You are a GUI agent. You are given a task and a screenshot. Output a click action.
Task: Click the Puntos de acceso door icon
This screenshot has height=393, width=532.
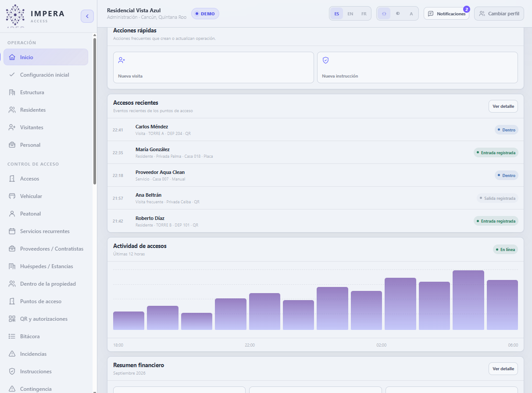coord(12,301)
